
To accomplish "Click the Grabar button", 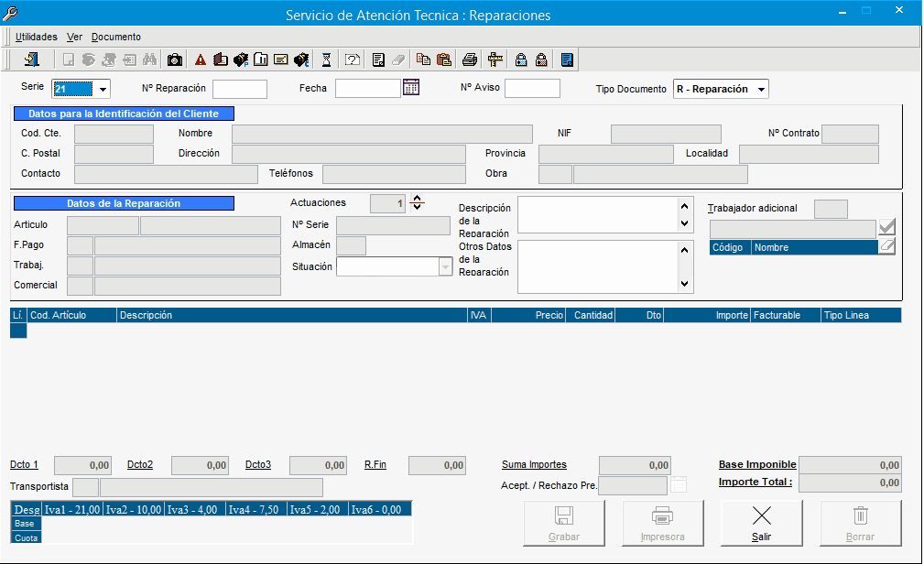I will coord(564,524).
